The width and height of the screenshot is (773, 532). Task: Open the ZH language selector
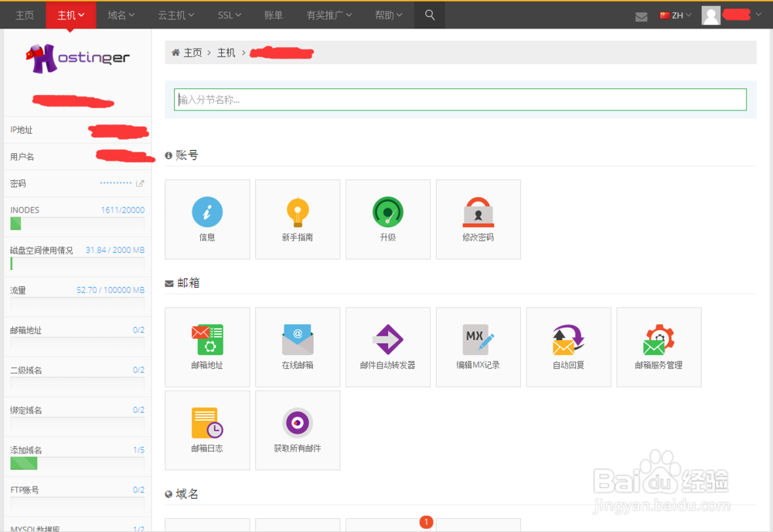[x=674, y=14]
